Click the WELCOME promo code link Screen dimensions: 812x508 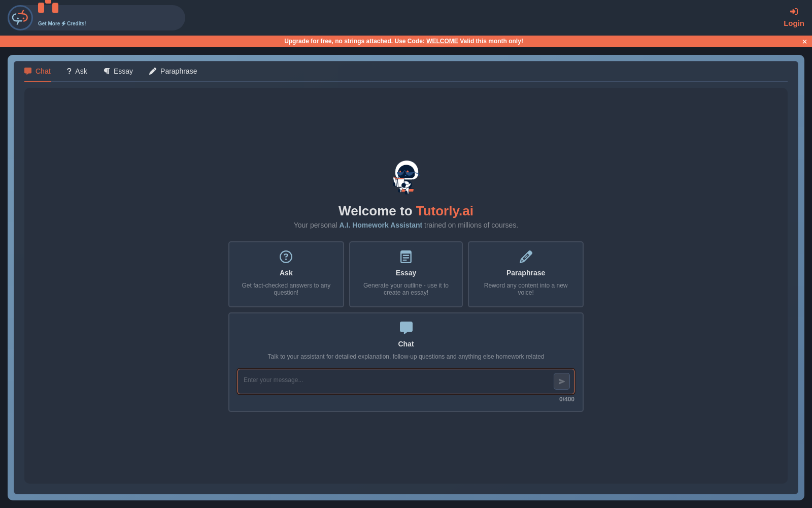point(442,41)
